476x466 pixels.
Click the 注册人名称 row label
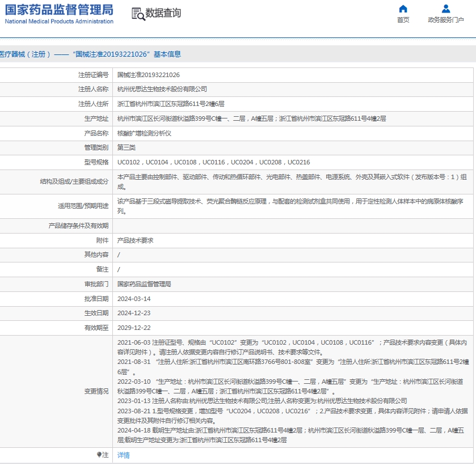(x=93, y=89)
